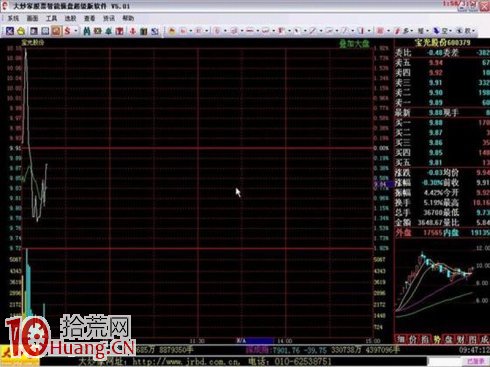Click the diagonal line drawing tool
Image resolution: width=490 pixels, height=367 pixels.
(312, 31)
